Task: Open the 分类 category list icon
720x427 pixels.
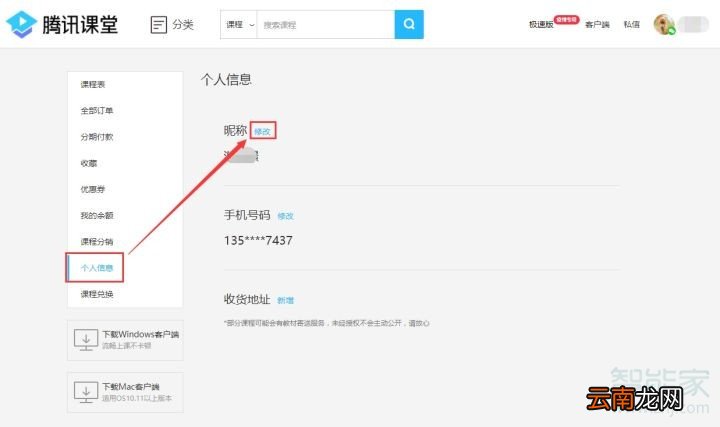Action: point(159,24)
